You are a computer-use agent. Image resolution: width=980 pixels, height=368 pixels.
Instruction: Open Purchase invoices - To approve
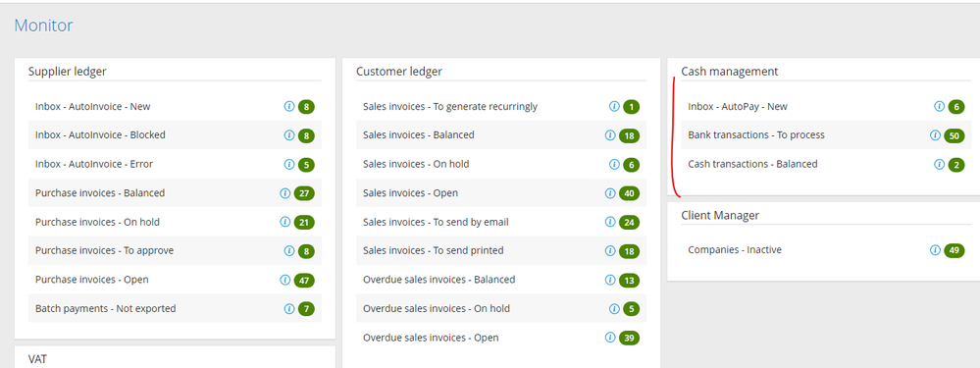click(175, 250)
